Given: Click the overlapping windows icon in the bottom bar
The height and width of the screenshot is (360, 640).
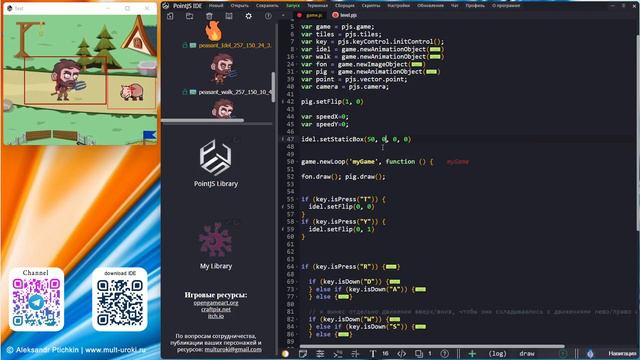Looking at the screenshot, I should [419, 353].
